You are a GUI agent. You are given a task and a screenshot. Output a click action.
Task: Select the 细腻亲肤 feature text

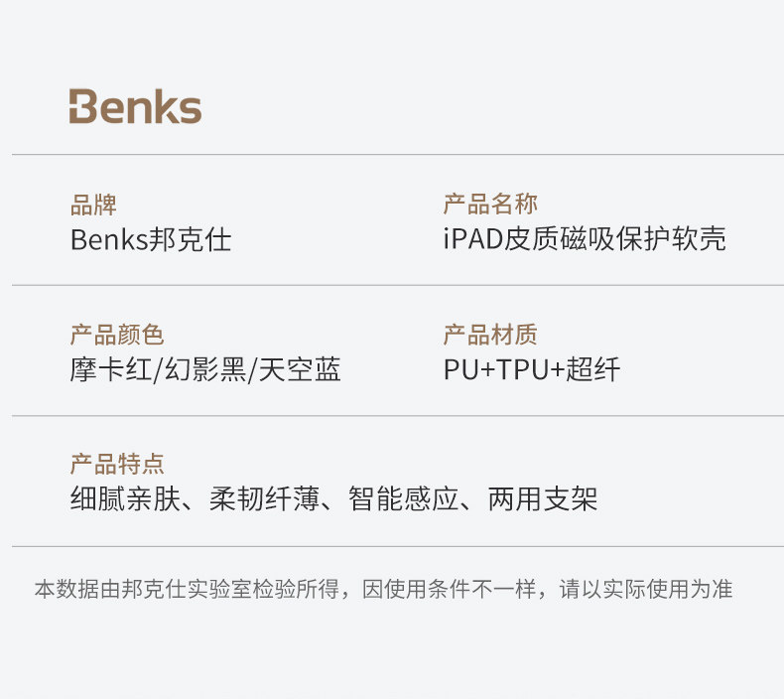125,498
